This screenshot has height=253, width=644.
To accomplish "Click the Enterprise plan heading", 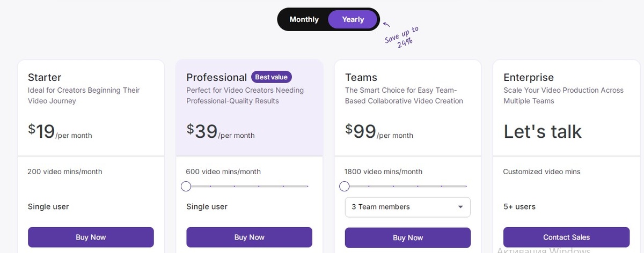I will 528,77.
